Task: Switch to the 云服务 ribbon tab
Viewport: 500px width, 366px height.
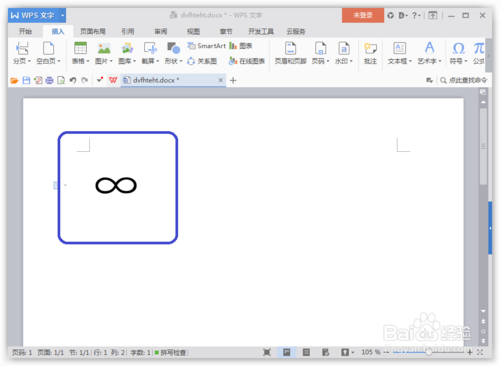Action: click(x=296, y=32)
